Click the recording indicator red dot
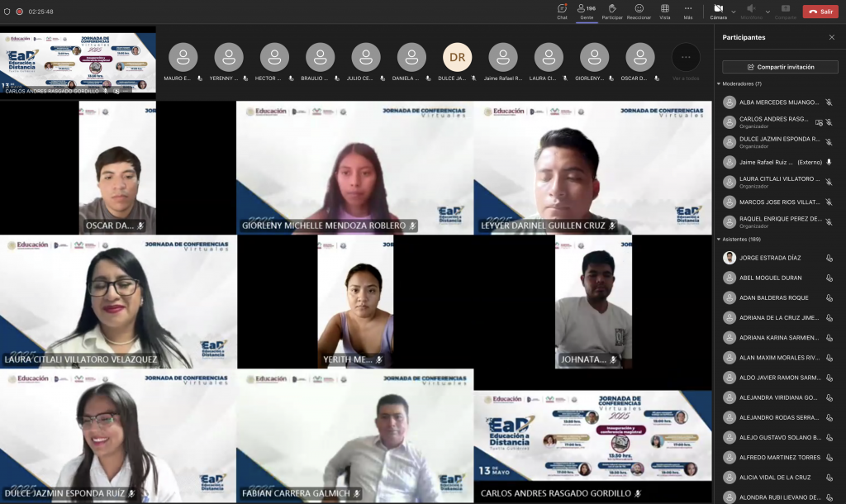This screenshot has height=504, width=846. pyautogui.click(x=20, y=12)
